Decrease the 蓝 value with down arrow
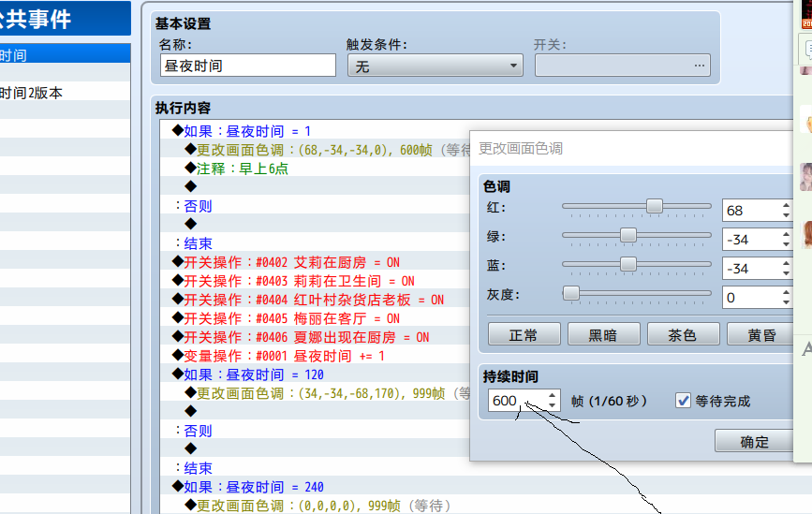Screen dimensions: 812x514 point(786,273)
